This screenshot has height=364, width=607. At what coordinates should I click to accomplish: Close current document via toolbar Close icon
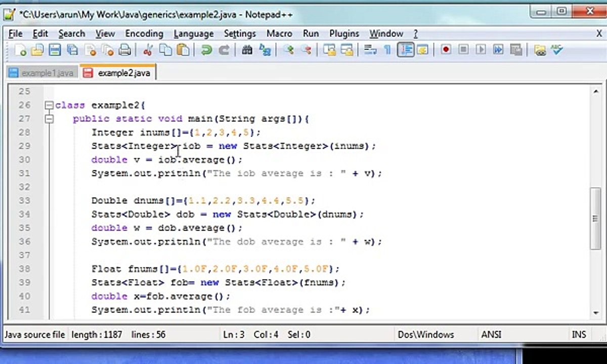(91, 50)
